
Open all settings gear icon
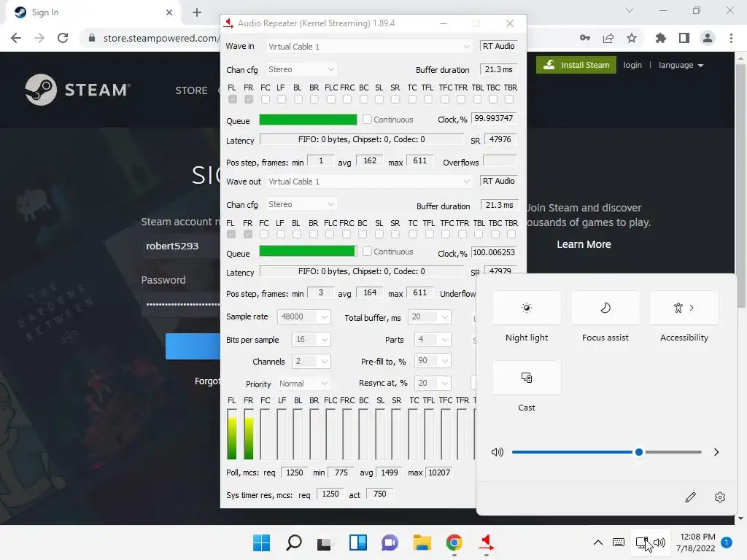click(720, 497)
